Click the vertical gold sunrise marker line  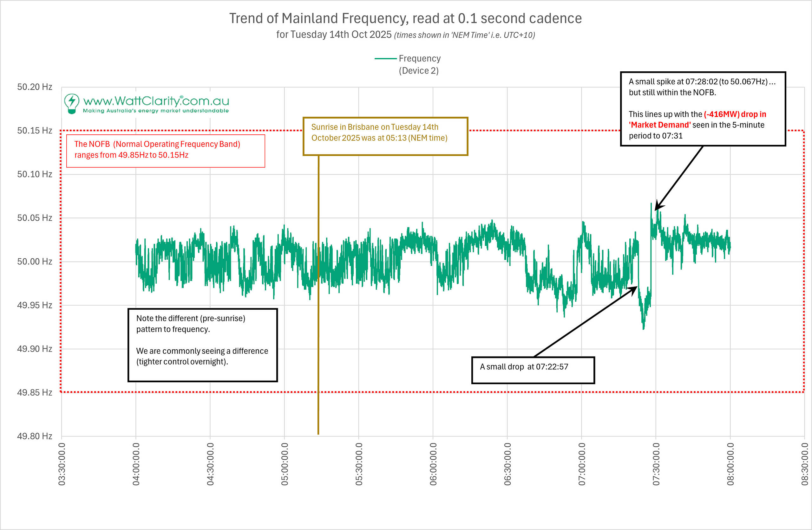coord(318,375)
